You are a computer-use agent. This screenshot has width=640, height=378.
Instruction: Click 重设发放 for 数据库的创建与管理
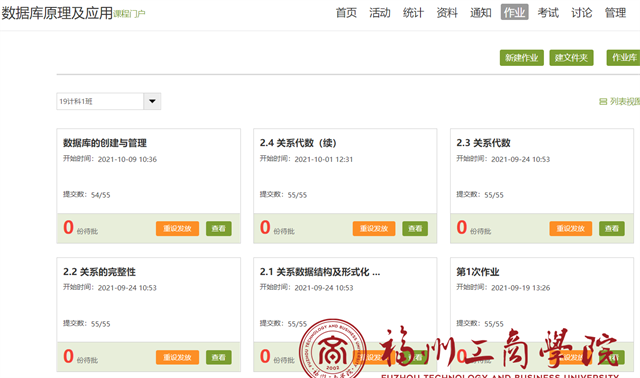tap(177, 229)
